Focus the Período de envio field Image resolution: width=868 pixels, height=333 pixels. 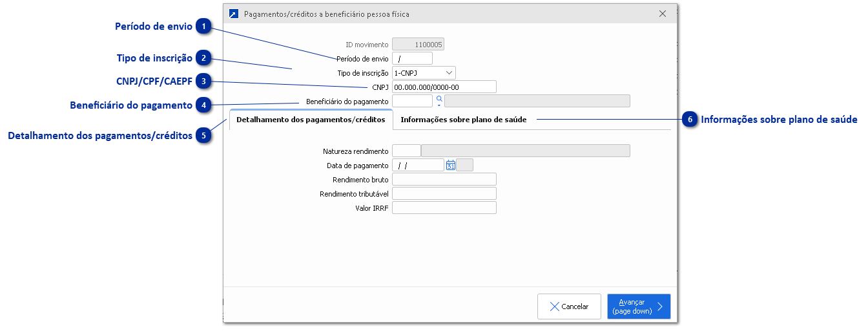411,59
